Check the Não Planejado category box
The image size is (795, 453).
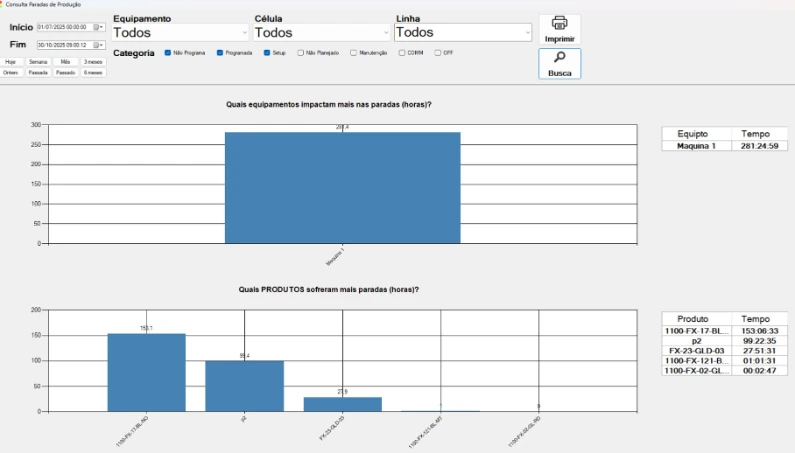pos(301,52)
